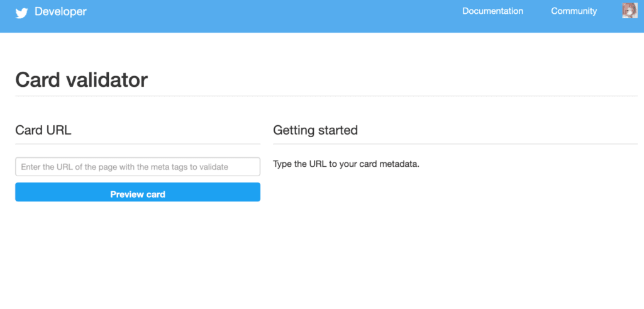Click the divider line under Card validator
Image resolution: width=644 pixels, height=309 pixels.
pos(326,96)
